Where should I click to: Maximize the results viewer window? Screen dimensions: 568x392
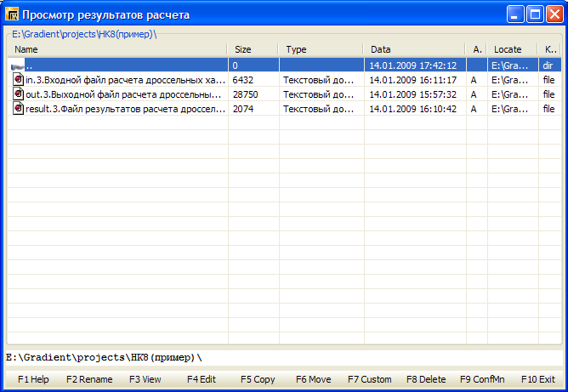535,14
